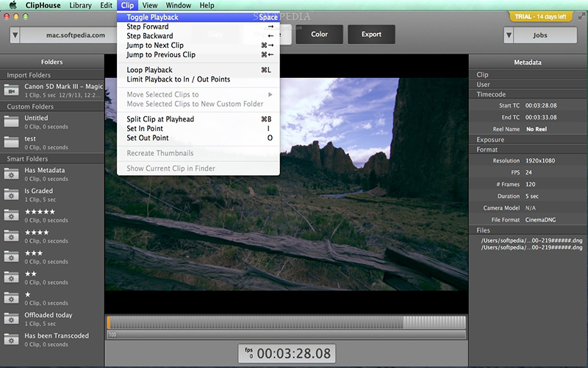Collapse the Format metadata section
The width and height of the screenshot is (588, 368).
click(x=528, y=149)
